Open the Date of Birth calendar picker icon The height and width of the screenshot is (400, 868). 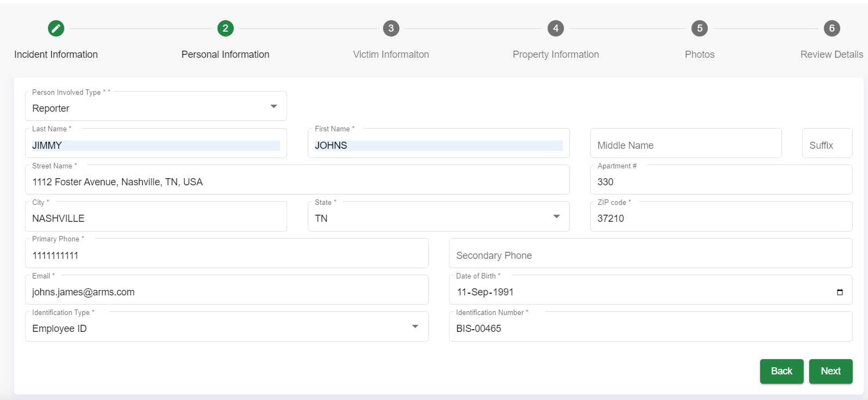point(840,292)
